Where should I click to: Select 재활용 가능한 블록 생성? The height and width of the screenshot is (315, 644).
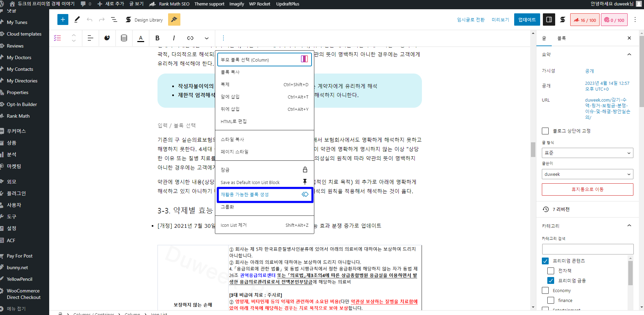[x=265, y=195]
